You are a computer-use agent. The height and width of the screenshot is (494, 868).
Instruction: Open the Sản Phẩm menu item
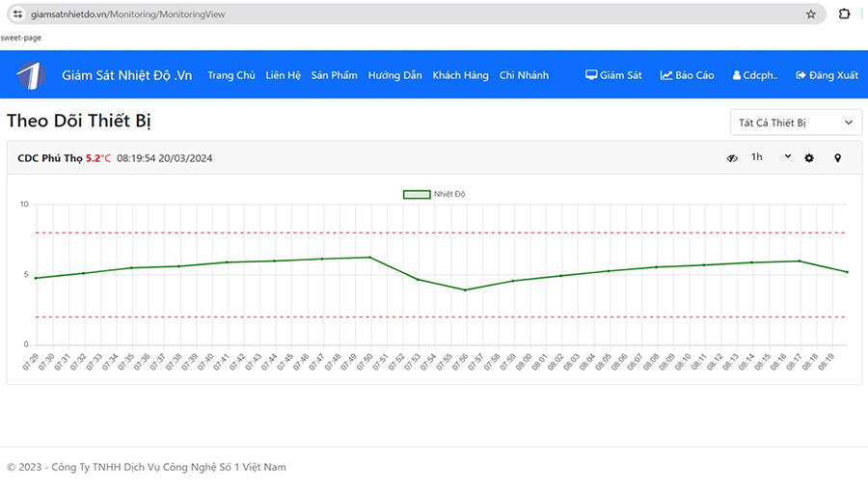pyautogui.click(x=334, y=75)
